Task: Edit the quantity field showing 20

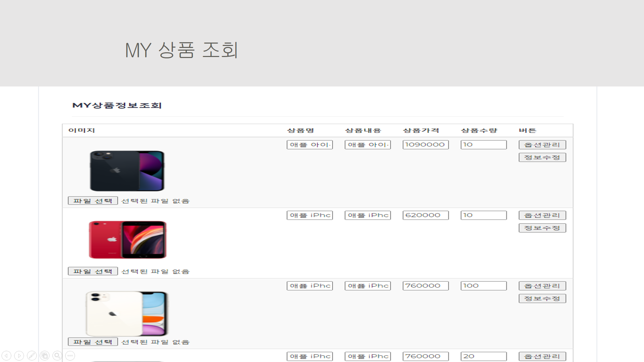Action: 484,356
